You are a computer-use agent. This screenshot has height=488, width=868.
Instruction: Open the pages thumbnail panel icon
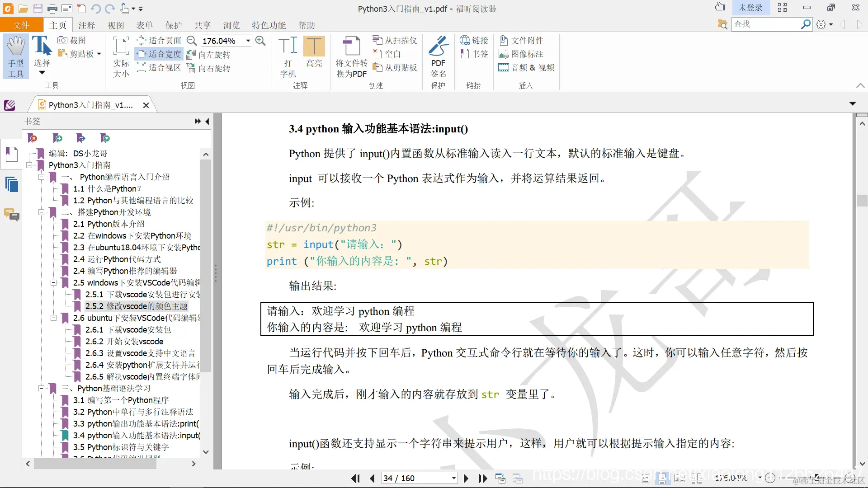(x=12, y=185)
